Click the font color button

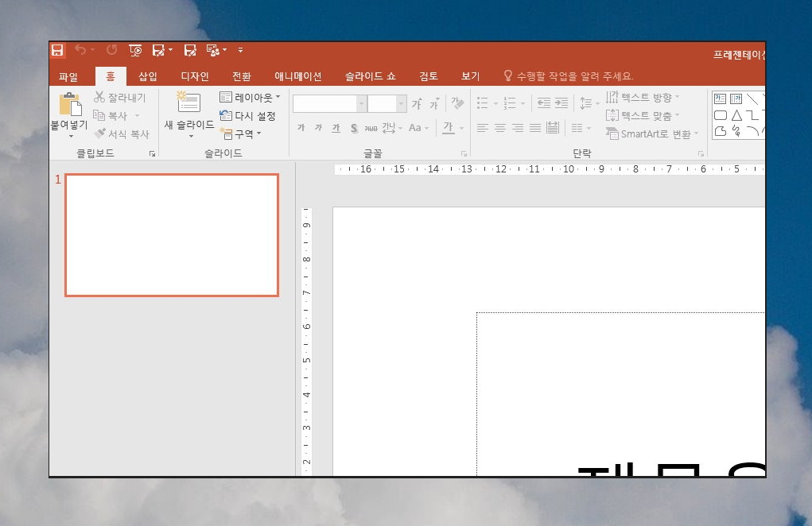[449, 128]
